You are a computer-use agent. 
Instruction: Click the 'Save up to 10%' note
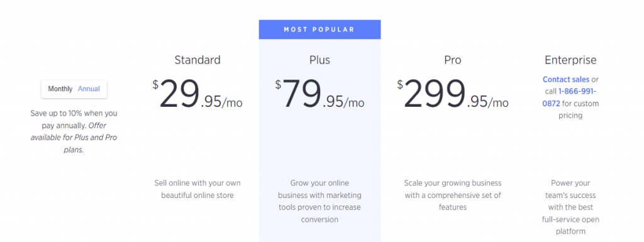point(74,119)
